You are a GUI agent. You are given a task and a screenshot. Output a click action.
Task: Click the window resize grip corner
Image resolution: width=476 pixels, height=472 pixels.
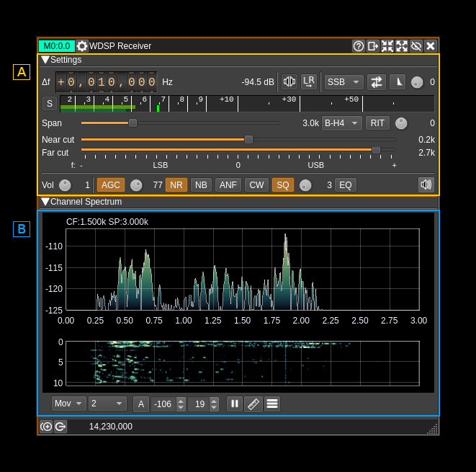click(x=432, y=429)
